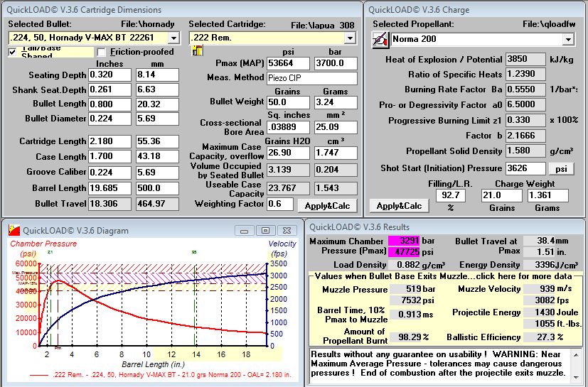Click Apply&Calc in Cartridge Dimensions window

(328, 205)
